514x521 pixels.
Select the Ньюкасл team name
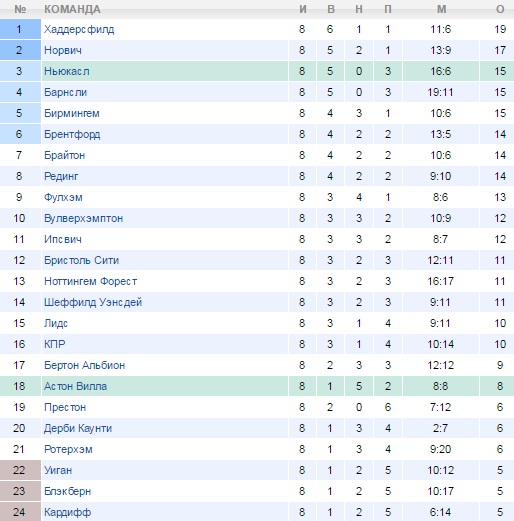coord(67,71)
